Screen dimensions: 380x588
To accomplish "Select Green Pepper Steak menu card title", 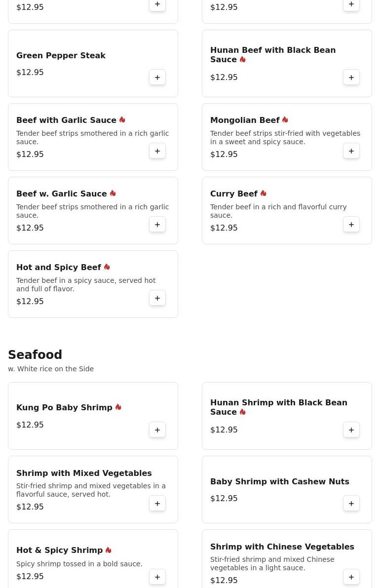I will [x=61, y=55].
